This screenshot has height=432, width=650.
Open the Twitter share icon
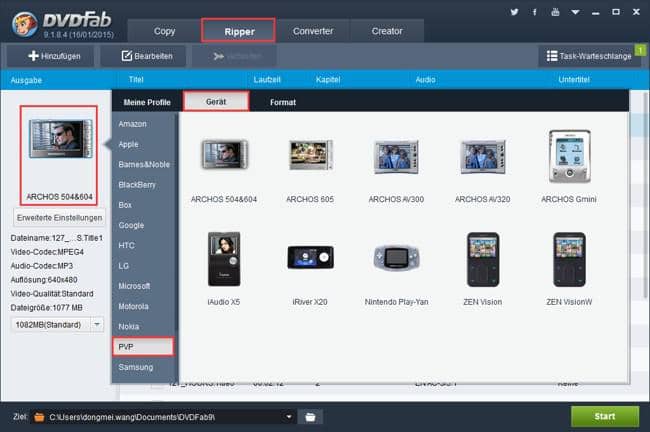514,12
